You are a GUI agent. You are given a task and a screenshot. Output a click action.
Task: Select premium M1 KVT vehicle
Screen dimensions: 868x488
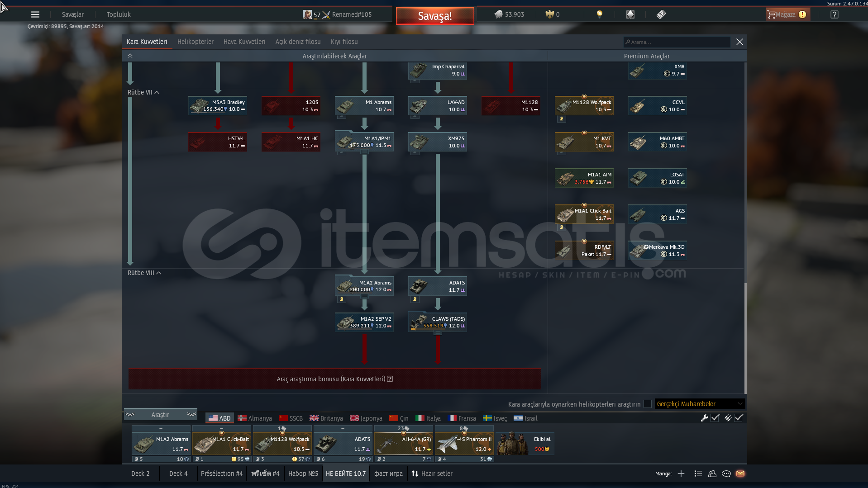click(x=584, y=142)
